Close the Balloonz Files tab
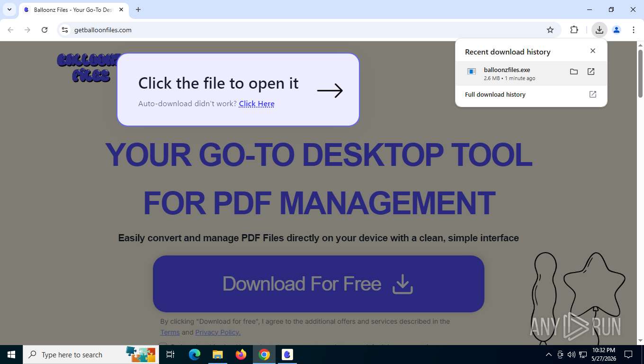Screen dimensions: 644x364 point(121,9)
